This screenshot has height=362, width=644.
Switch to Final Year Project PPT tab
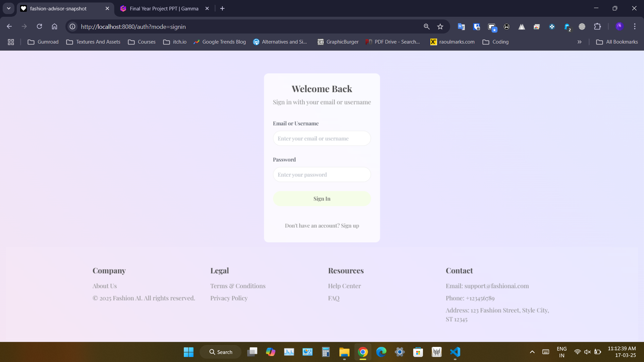pos(164,8)
